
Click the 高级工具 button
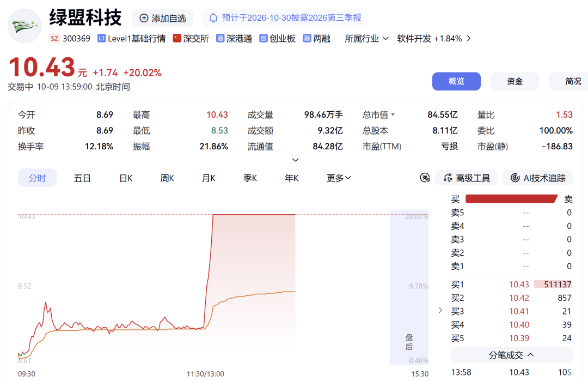[x=466, y=178]
